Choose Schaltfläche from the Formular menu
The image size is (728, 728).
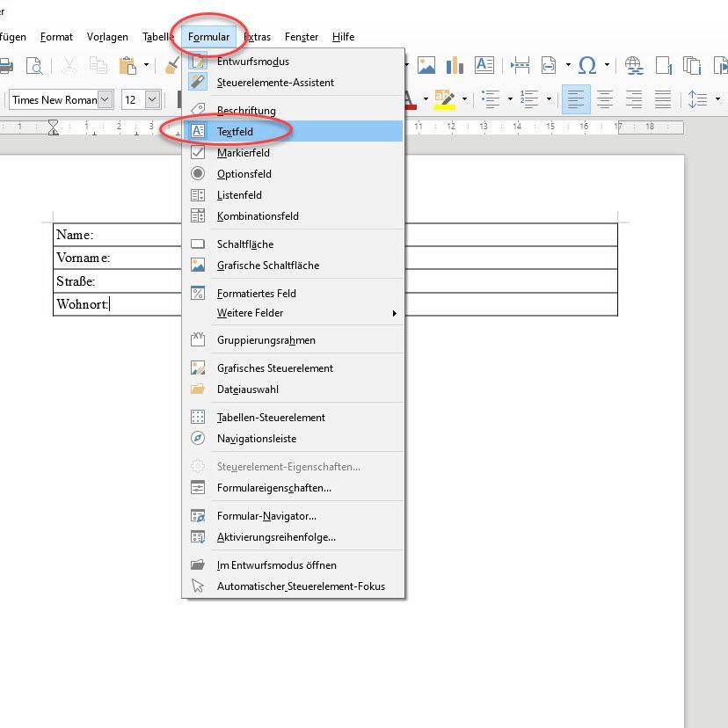pyautogui.click(x=293, y=244)
